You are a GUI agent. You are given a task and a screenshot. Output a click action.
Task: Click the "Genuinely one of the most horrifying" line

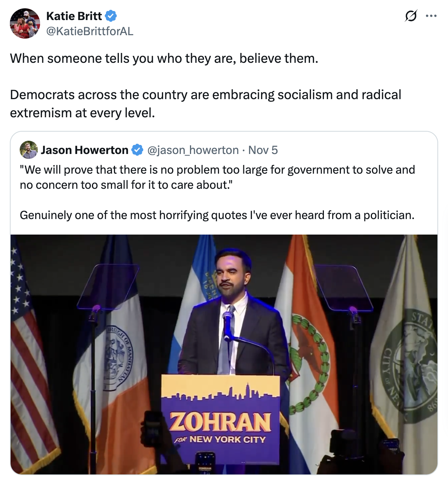tap(217, 215)
